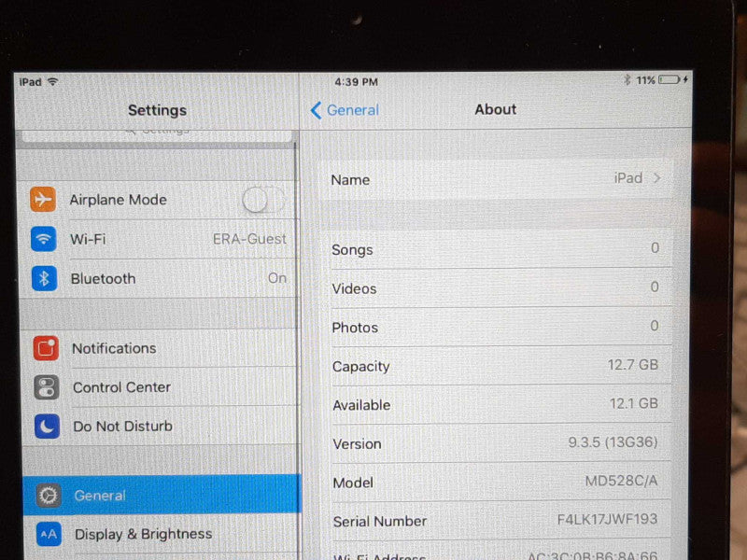Viewport: 747px width, 560px height.
Task: Tap the back chevron beside General
Action: pyautogui.click(x=316, y=110)
